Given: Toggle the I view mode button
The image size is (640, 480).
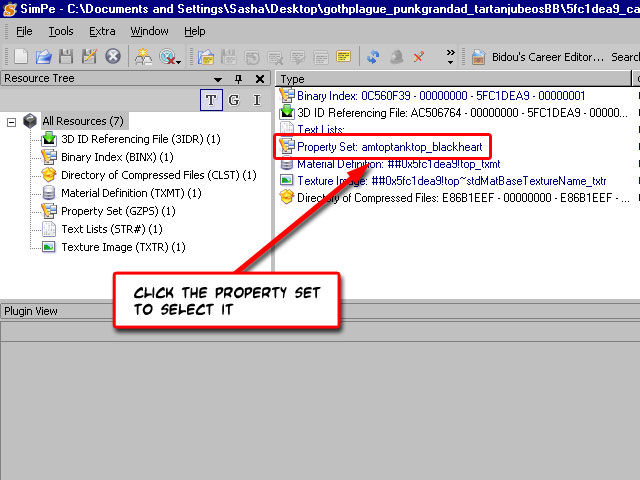Looking at the screenshot, I should click(256, 99).
